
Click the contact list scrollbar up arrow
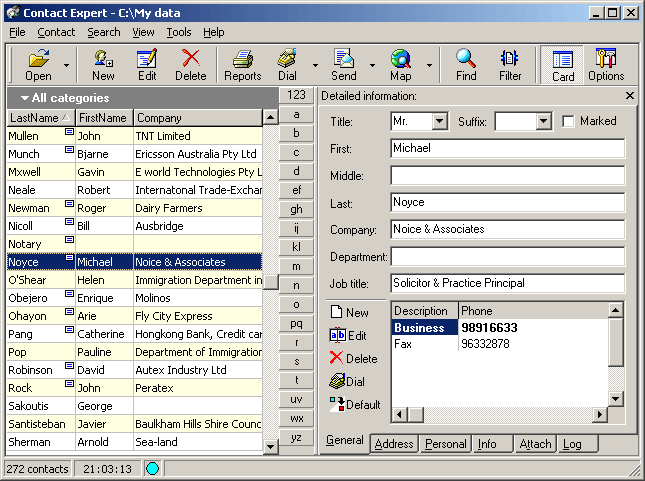[x=270, y=117]
